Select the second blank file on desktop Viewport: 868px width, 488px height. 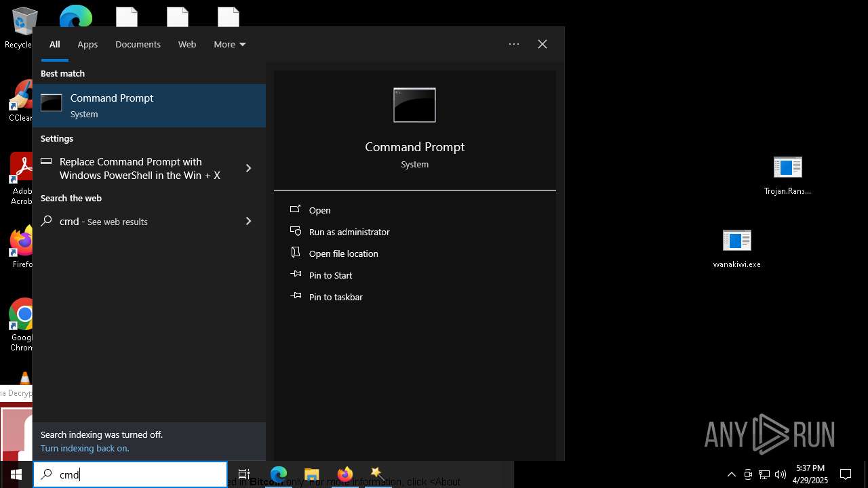(x=178, y=16)
